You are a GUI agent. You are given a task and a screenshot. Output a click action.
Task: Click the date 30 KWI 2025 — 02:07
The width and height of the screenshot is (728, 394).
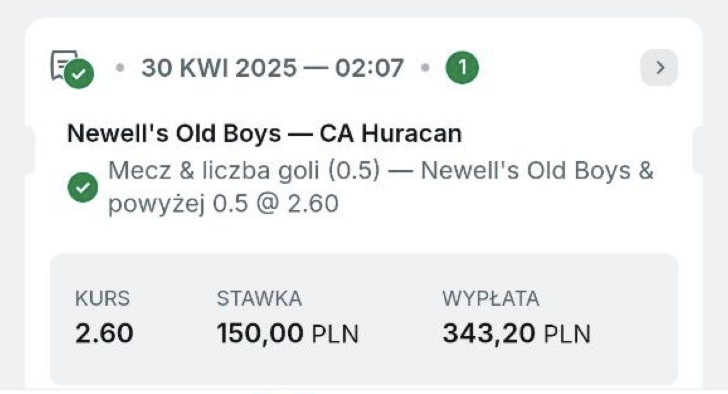click(x=273, y=68)
